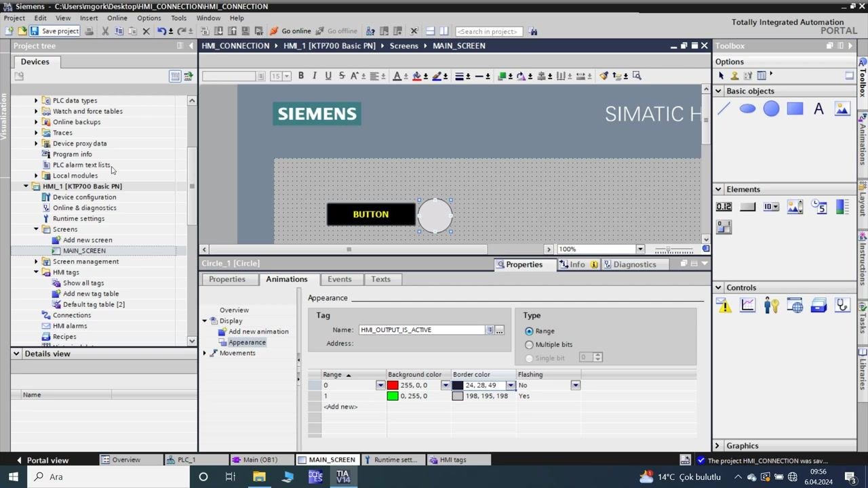Select the Graphic view object
Image resolution: width=868 pixels, height=488 pixels.
click(842, 108)
